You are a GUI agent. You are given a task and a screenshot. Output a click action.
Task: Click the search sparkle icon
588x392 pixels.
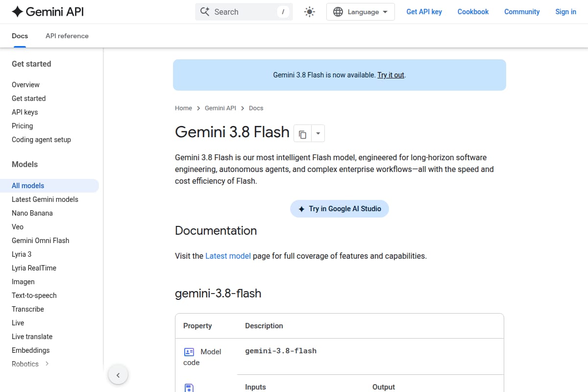coord(205,12)
